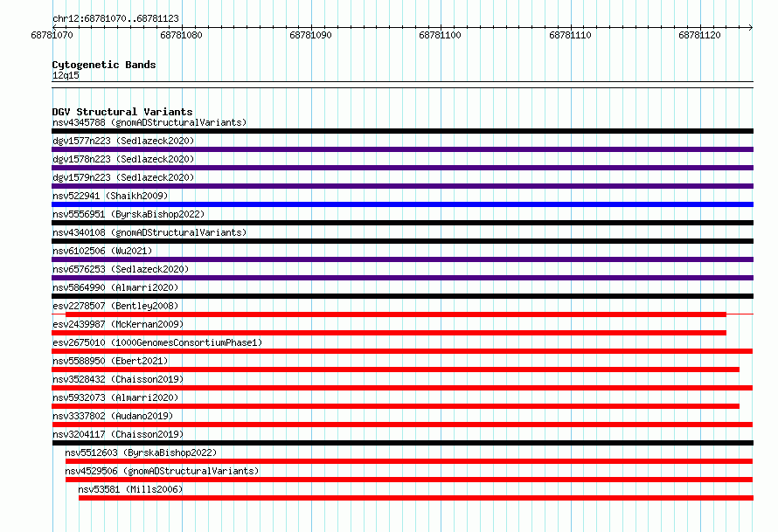Click the ruler's left end arrow
Viewport: 778px width, 532px height.
coord(54,27)
